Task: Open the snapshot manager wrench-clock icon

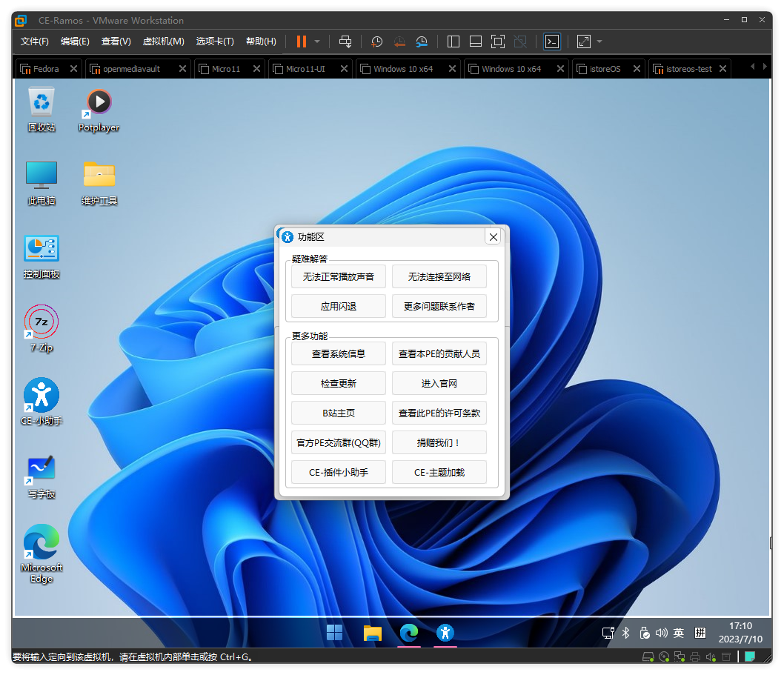Action: 422,41
